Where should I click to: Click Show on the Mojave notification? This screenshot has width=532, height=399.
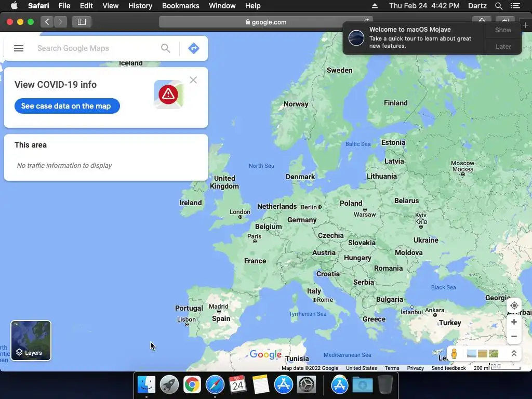(x=503, y=30)
